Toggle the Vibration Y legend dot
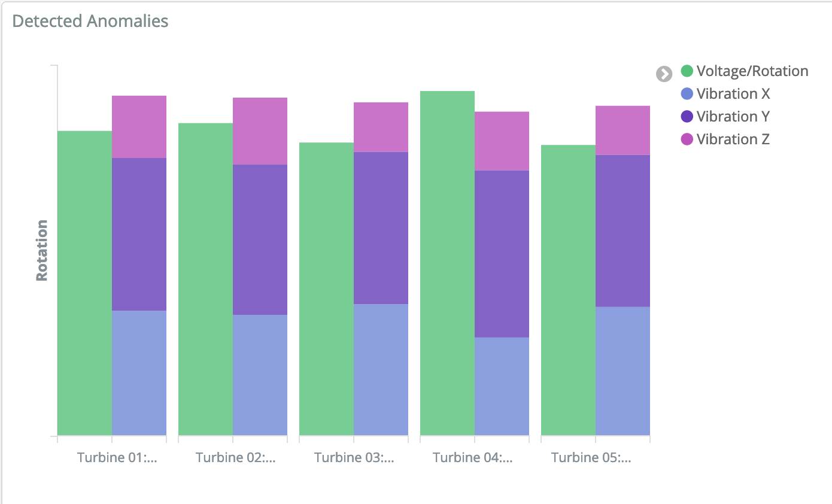The image size is (832, 504). 687,117
